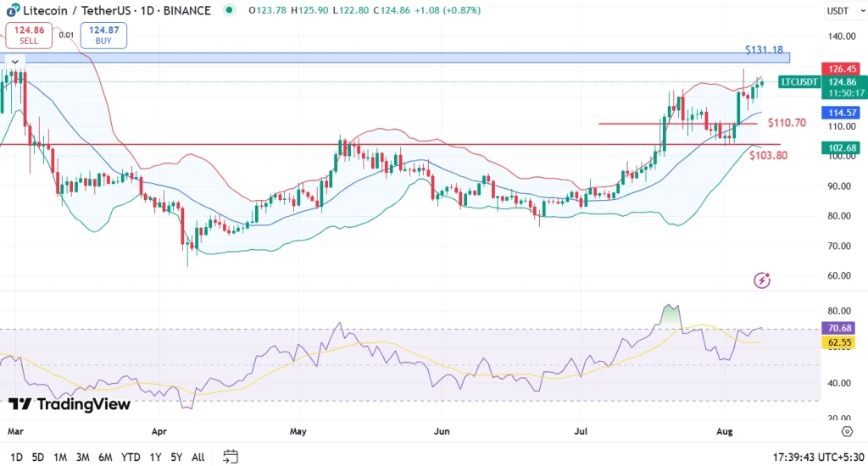Select the 6M time range
868x466 pixels.
point(105,458)
